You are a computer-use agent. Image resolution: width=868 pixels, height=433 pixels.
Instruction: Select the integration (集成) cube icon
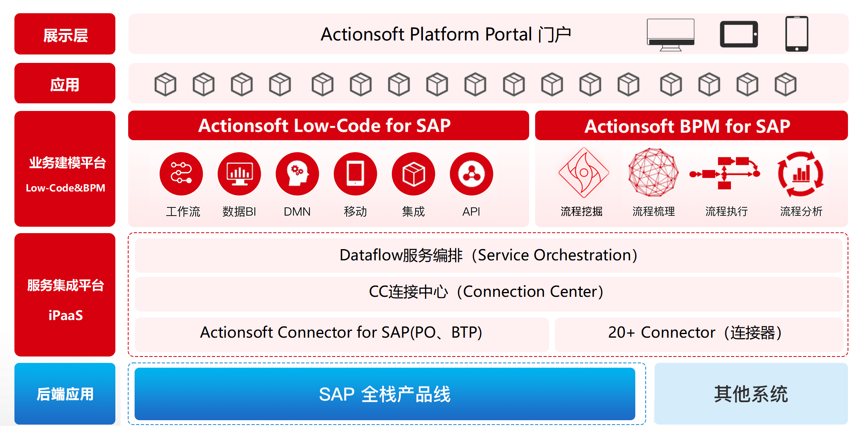[x=413, y=174]
